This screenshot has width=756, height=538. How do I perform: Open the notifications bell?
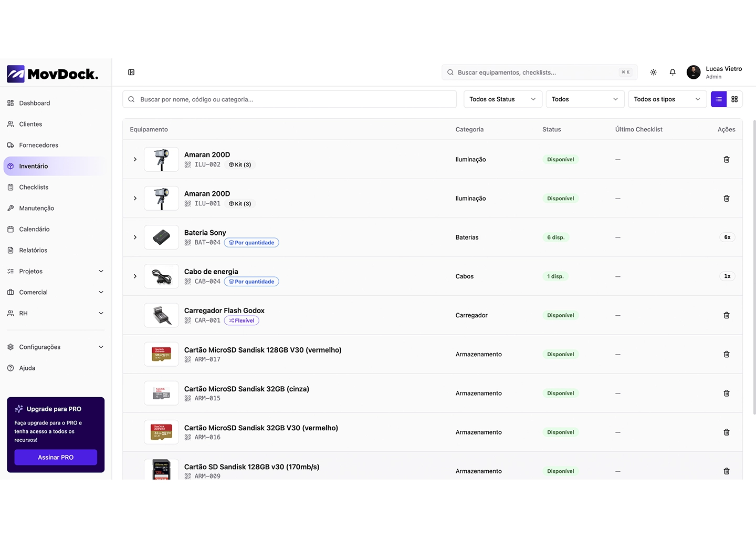point(673,73)
